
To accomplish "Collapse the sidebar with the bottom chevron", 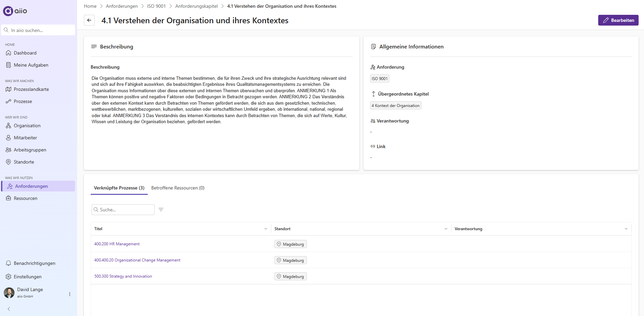I will coord(9,309).
